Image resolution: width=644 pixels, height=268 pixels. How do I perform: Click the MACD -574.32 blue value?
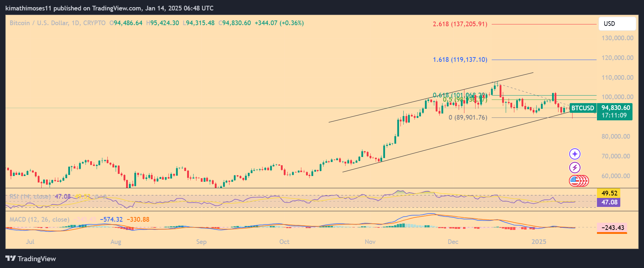pyautogui.click(x=111, y=220)
